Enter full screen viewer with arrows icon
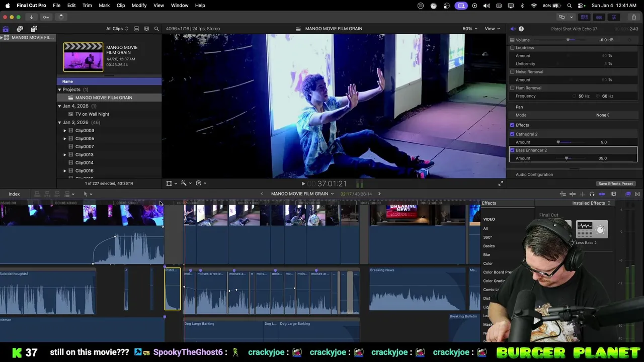Image resolution: width=644 pixels, height=362 pixels. 501,184
